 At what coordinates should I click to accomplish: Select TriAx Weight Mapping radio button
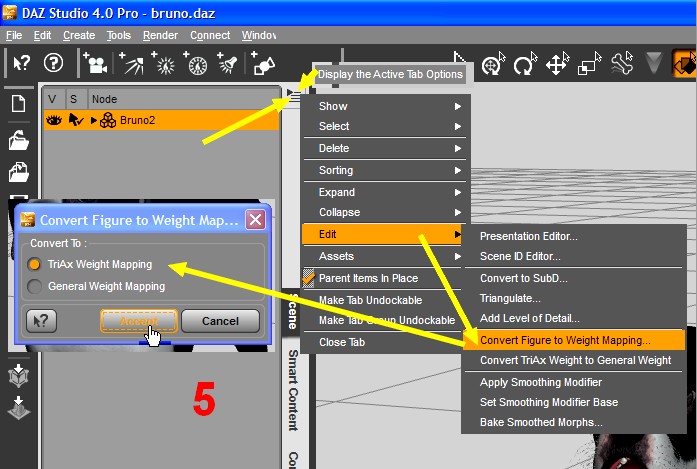(x=34, y=265)
